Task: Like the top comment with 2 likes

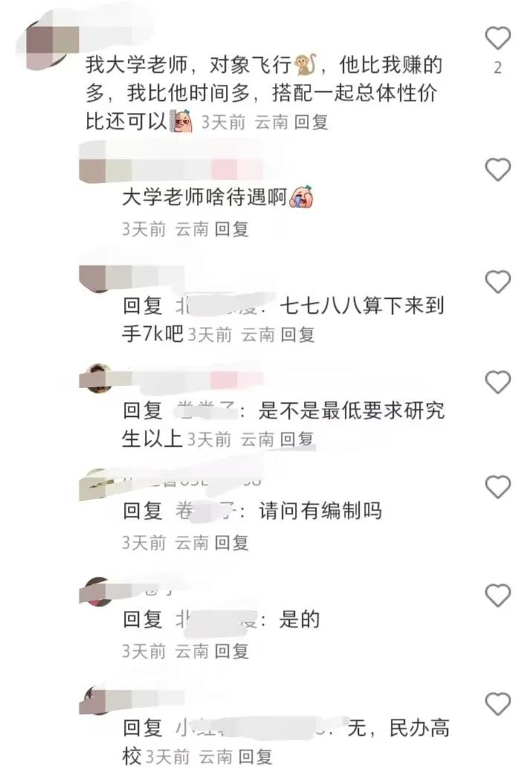Action: tap(498, 38)
